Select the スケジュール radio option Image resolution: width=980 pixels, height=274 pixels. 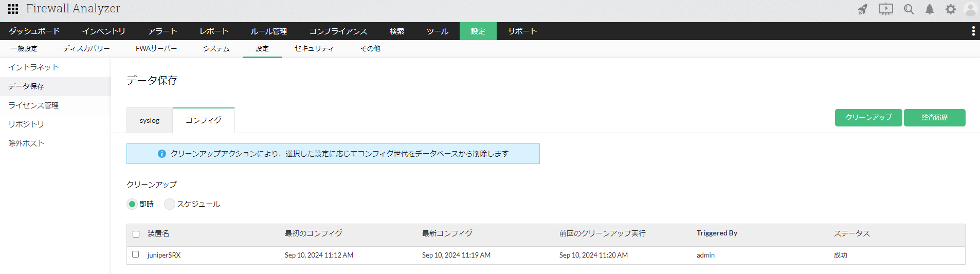170,204
